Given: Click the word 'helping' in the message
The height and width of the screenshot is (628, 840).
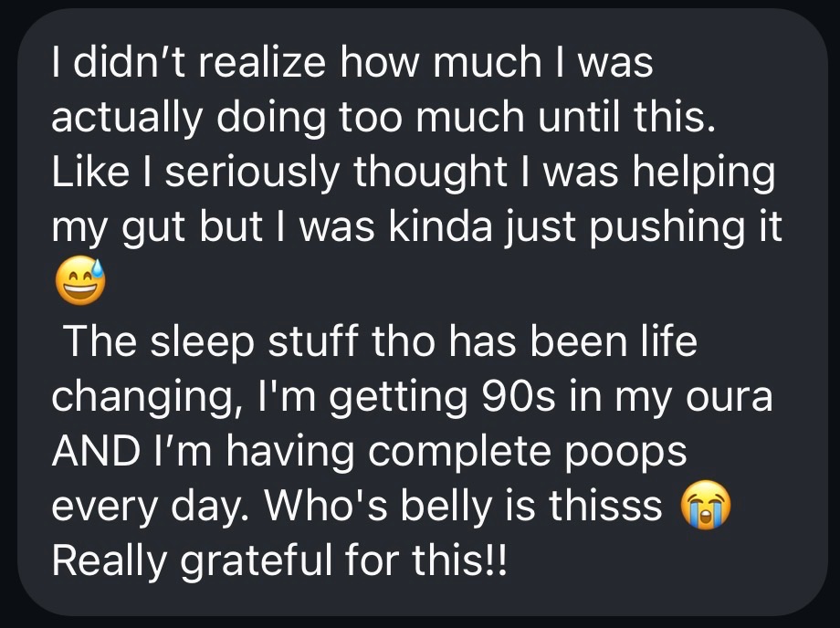Looking at the screenshot, I should click(703, 174).
